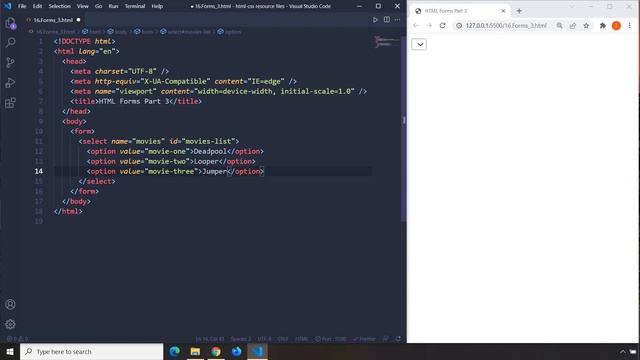Open the Go menu
Viewport: 640px width, 360px height.
98,6
